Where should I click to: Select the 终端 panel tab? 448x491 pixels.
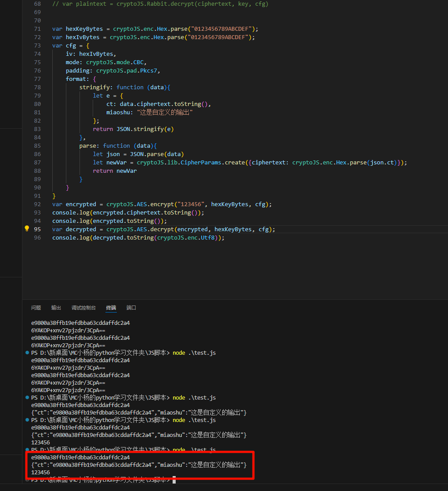[111, 308]
